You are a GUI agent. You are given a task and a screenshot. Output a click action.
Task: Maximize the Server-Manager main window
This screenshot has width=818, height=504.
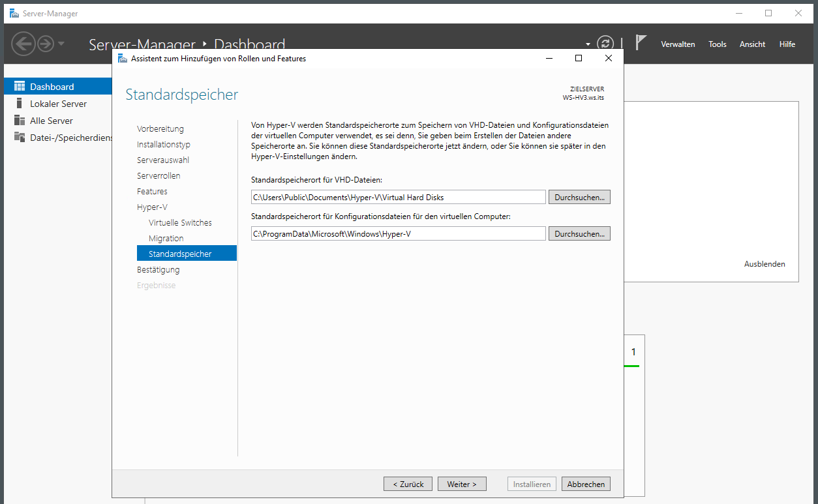click(768, 13)
